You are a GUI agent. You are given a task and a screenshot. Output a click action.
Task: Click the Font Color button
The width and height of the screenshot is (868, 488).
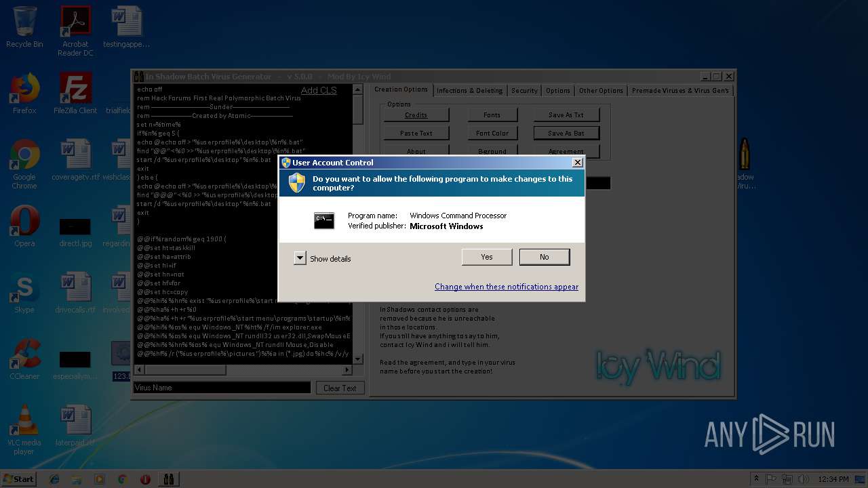pos(492,133)
